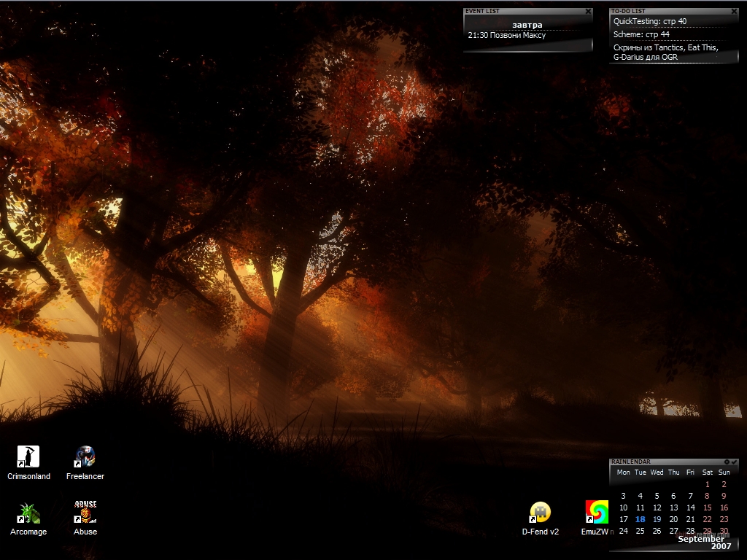Select September 16 in the calendar
This screenshot has width=747, height=560.
(724, 507)
